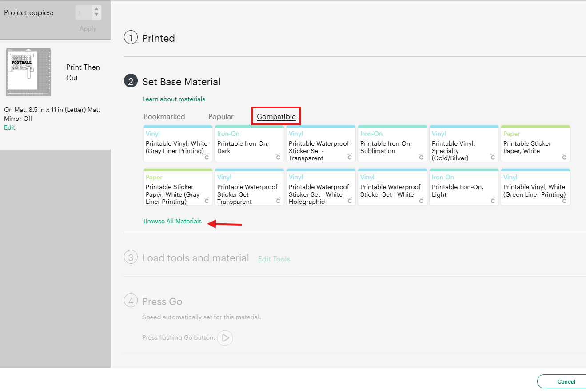Click Cricut icon on White Holographic sticker tile
The width and height of the screenshot is (586, 392).
[350, 200]
